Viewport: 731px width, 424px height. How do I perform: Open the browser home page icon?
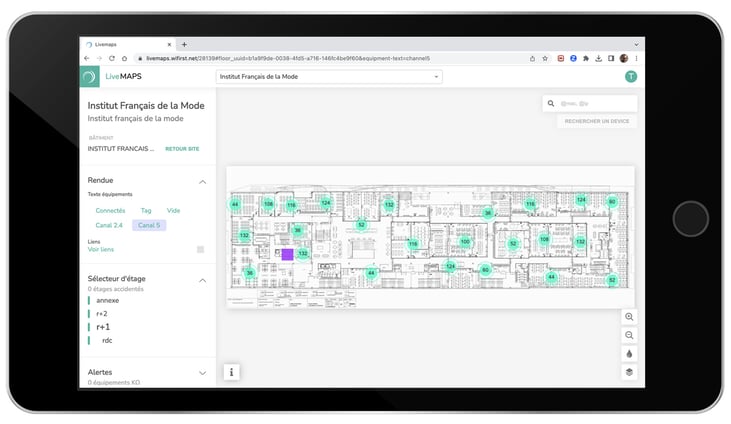pos(124,58)
